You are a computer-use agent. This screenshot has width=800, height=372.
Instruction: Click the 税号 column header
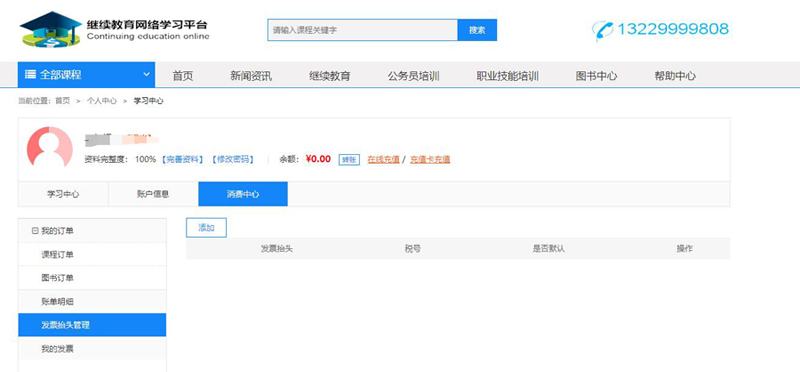[x=413, y=249]
